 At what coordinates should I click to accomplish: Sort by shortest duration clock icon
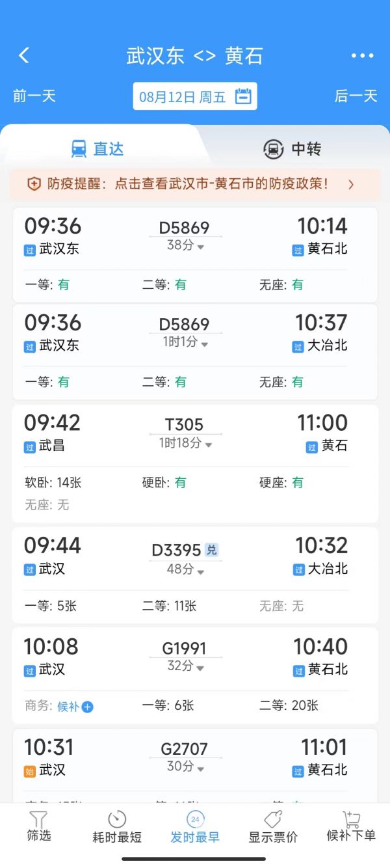click(x=117, y=819)
